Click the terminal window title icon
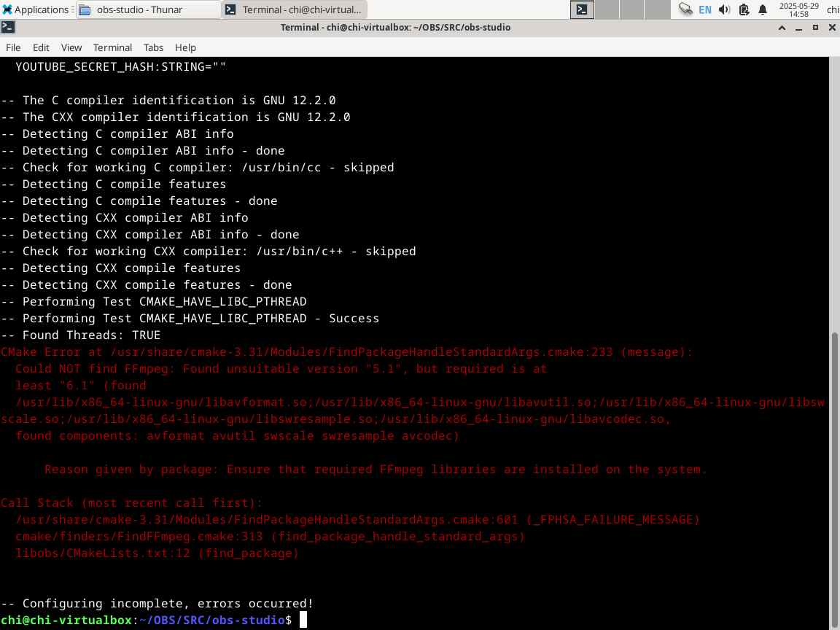This screenshot has height=630, width=840. click(8, 27)
